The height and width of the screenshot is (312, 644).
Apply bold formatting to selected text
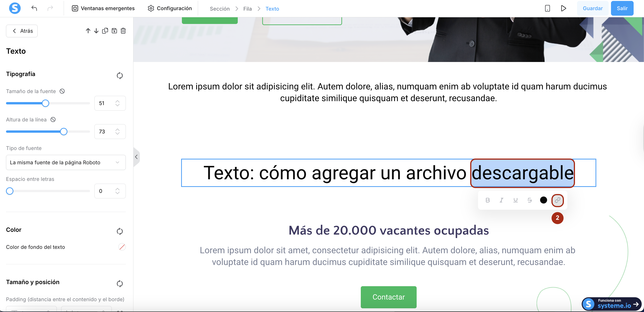point(488,200)
